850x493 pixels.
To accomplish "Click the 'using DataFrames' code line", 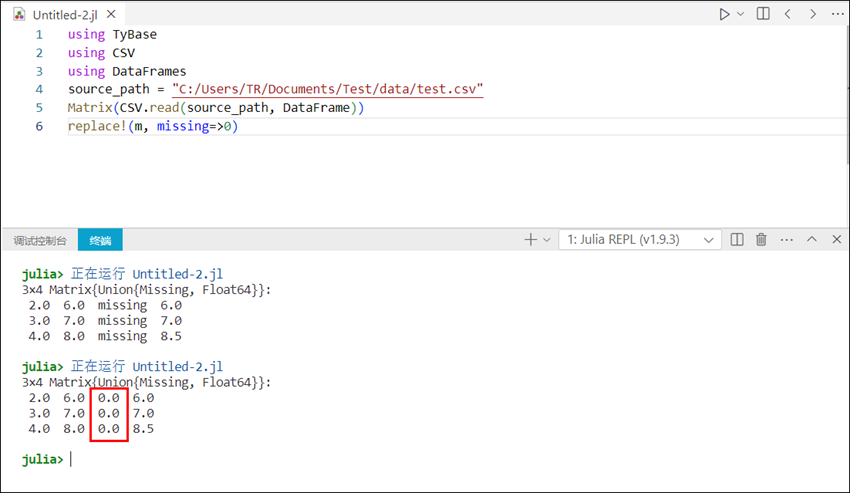I will tap(127, 72).
